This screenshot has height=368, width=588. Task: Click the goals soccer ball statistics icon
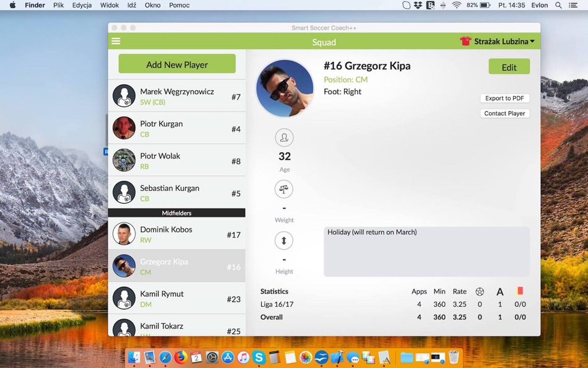point(480,291)
